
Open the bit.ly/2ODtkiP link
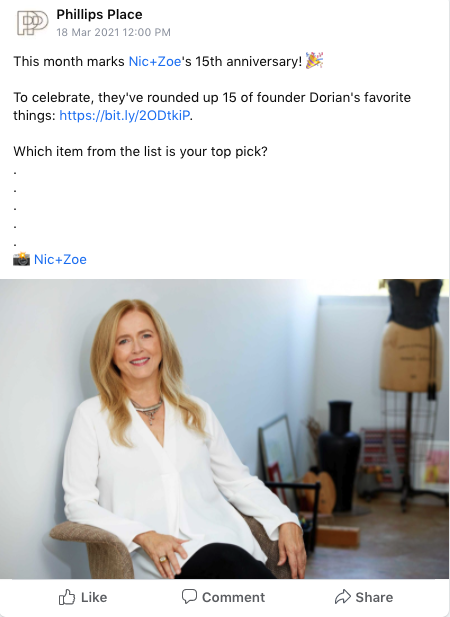[x=125, y=115]
